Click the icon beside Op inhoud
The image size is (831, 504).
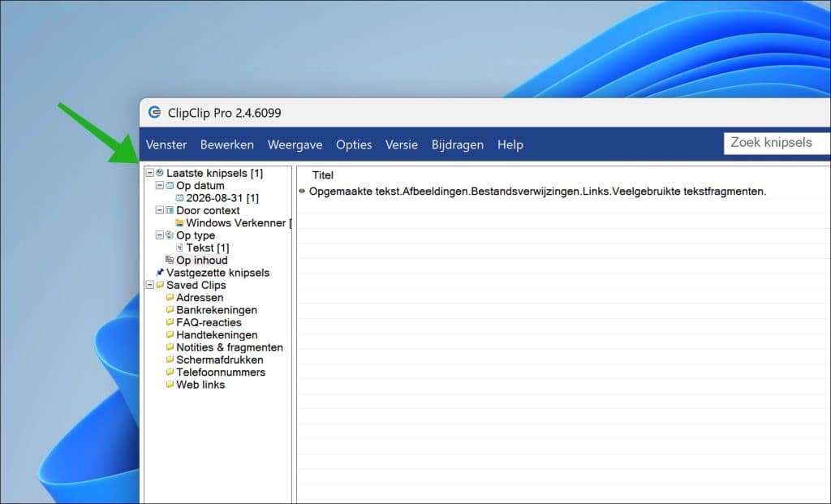(x=170, y=260)
